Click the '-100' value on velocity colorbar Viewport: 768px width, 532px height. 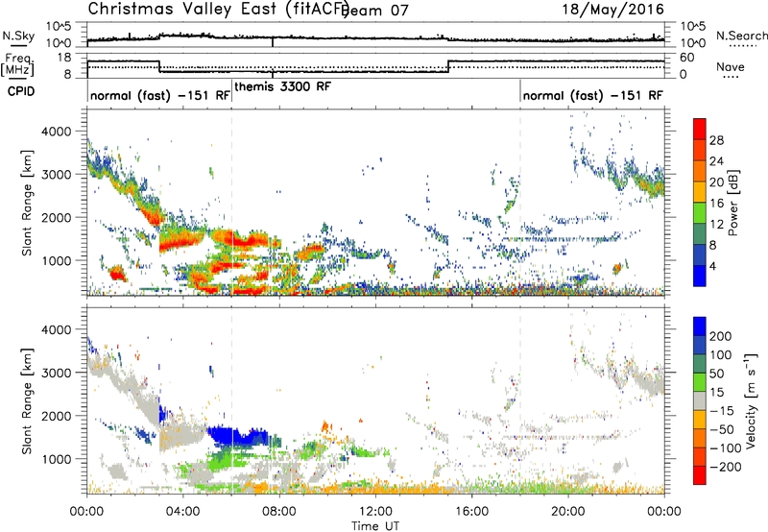click(x=725, y=447)
